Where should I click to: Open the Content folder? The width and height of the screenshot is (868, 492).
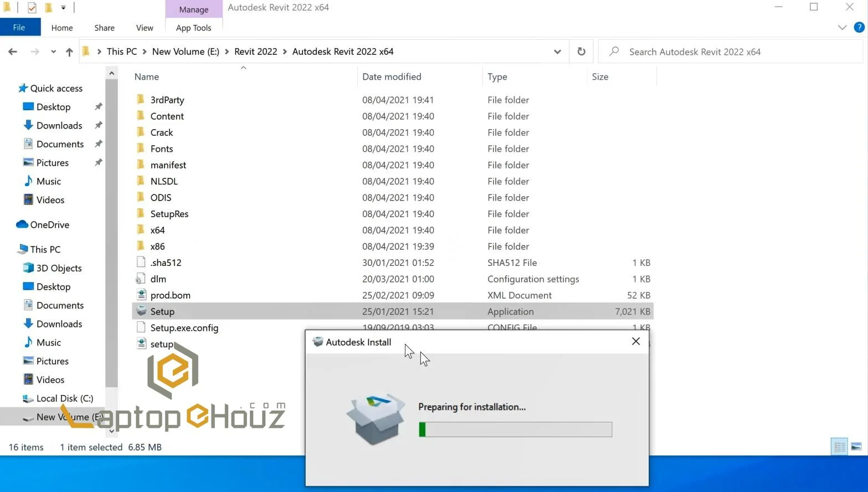tap(167, 116)
